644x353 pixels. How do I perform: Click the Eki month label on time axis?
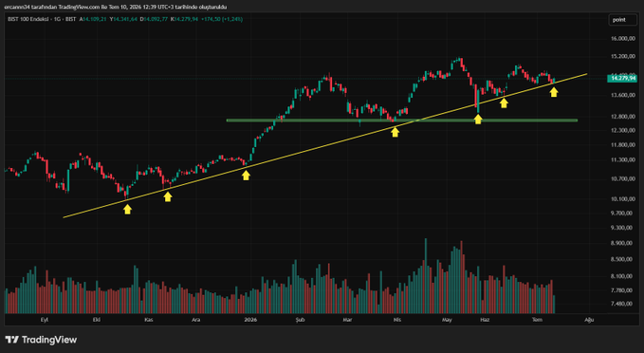point(97,320)
